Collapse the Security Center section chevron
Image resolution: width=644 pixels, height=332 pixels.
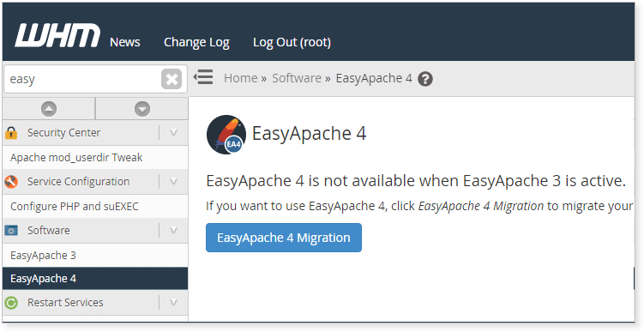click(x=174, y=133)
